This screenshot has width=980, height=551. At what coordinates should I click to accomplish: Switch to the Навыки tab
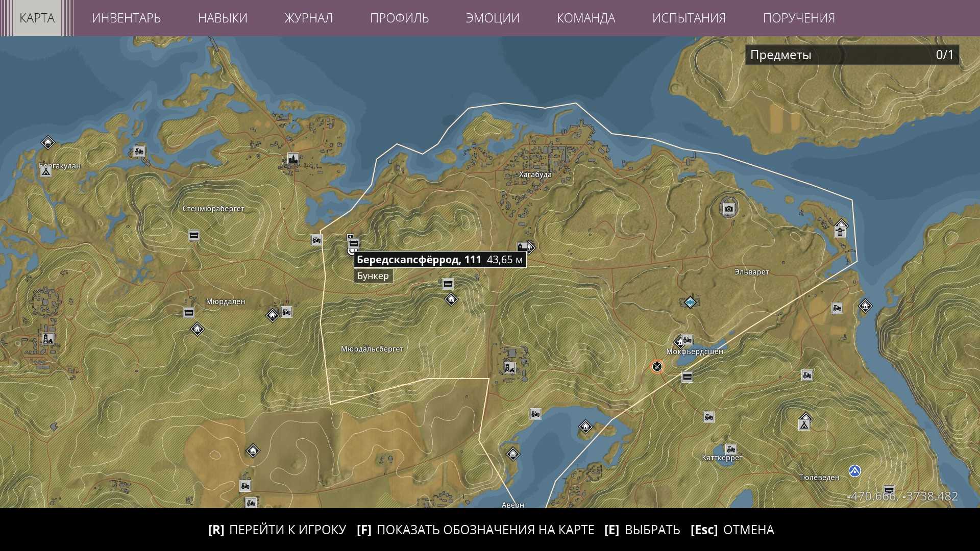point(223,18)
